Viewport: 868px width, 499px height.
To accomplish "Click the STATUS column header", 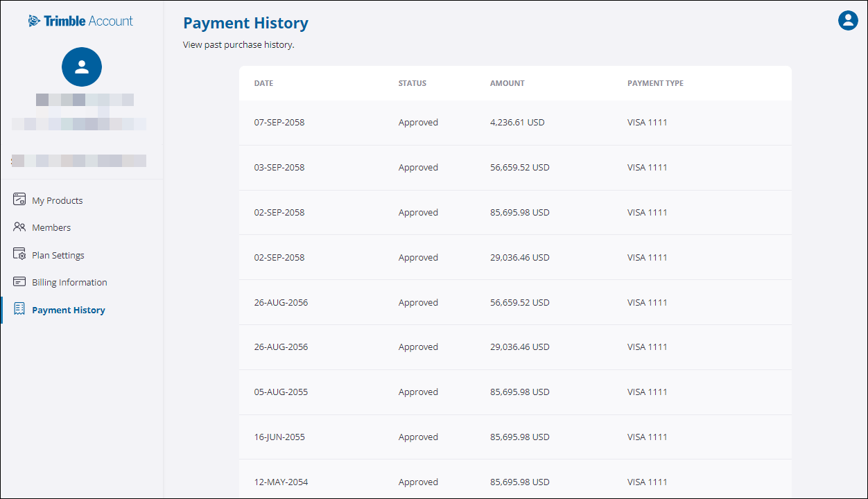I will 412,83.
